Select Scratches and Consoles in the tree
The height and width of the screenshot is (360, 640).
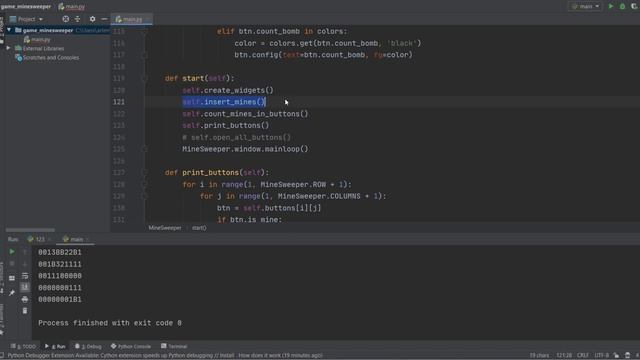[x=51, y=58]
